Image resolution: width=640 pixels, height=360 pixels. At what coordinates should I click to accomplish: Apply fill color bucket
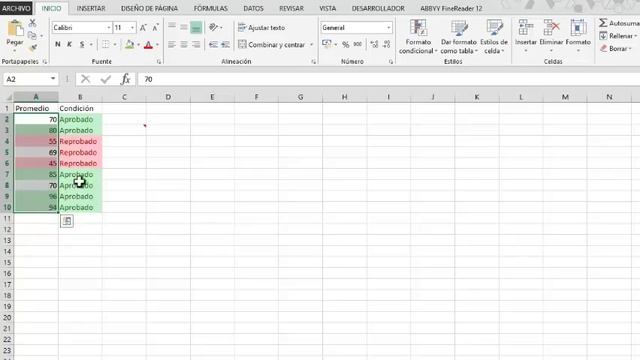tap(130, 44)
